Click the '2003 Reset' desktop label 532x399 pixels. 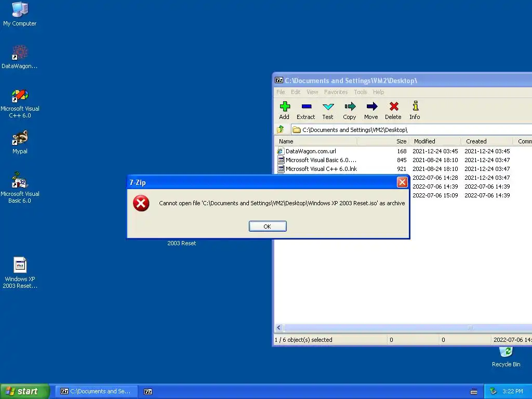coord(181,243)
